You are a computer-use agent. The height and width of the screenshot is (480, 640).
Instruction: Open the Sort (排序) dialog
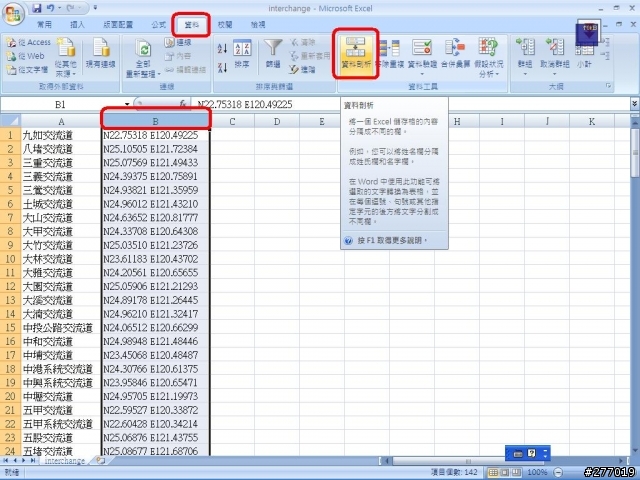coord(242,54)
